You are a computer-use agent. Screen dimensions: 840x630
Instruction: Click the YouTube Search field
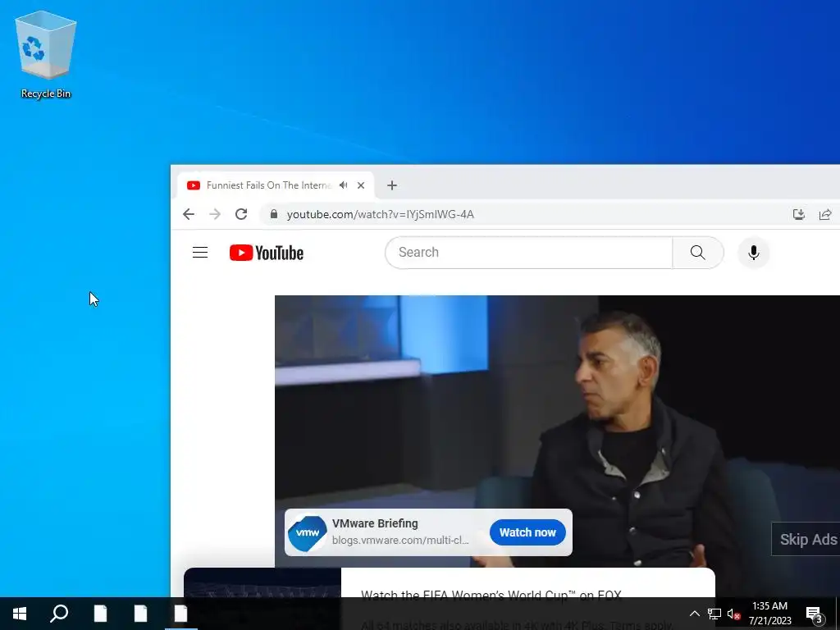point(528,253)
